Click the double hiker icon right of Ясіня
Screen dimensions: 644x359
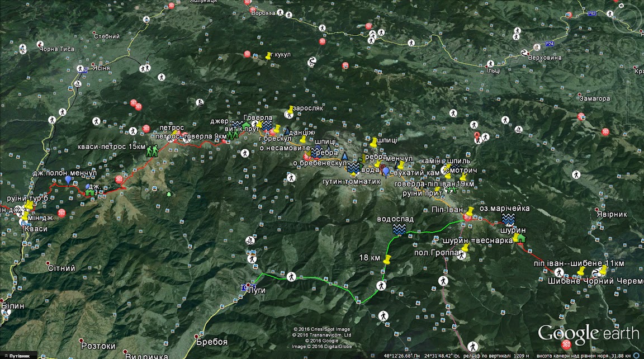145,69
